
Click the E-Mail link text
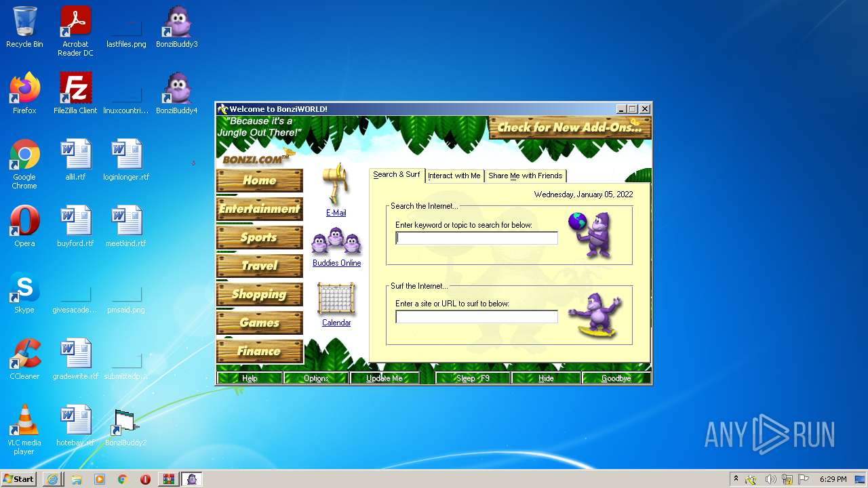click(336, 213)
